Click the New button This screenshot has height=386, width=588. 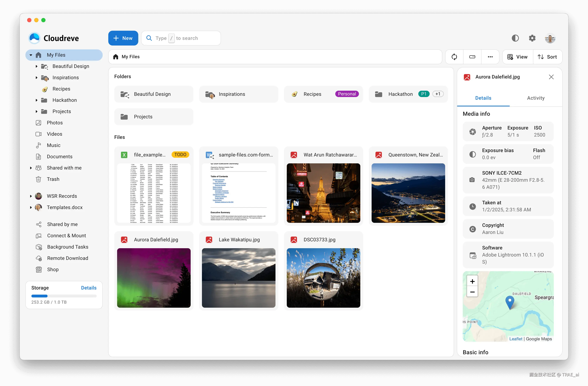tap(123, 38)
